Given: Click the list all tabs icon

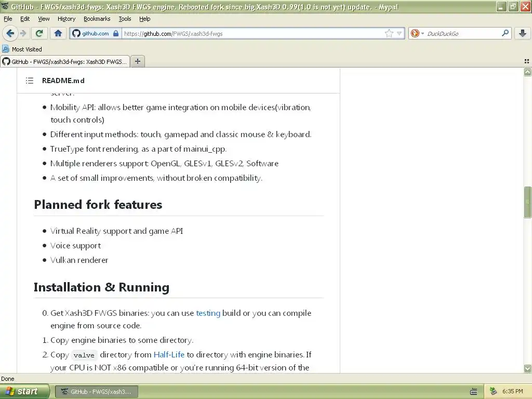Looking at the screenshot, I should (x=527, y=61).
